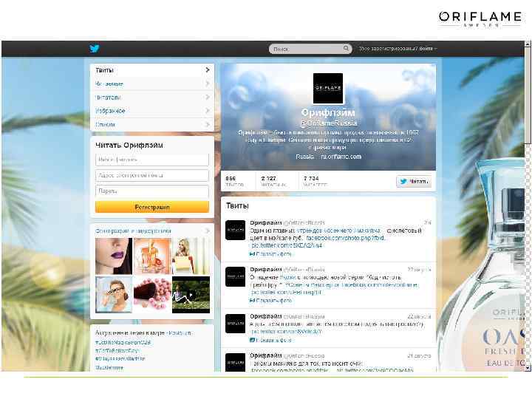The image size is (532, 399).
Task: Open the facebook.com/photo.php link in first tweet
Action: click(345, 238)
